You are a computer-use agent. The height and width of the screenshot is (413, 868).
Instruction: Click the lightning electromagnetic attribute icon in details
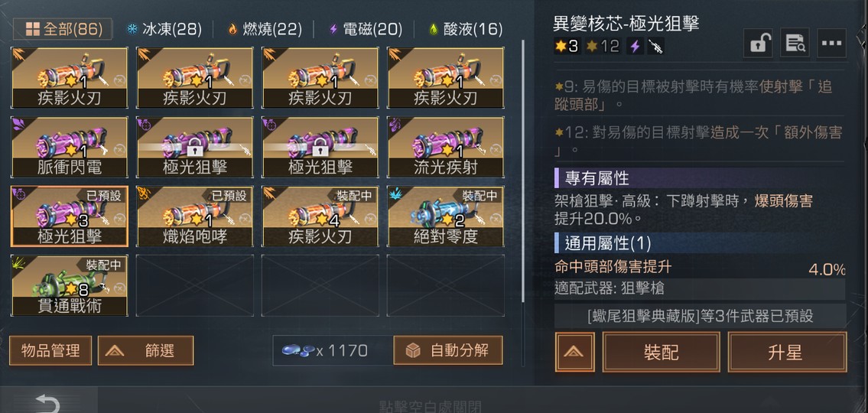tap(635, 46)
